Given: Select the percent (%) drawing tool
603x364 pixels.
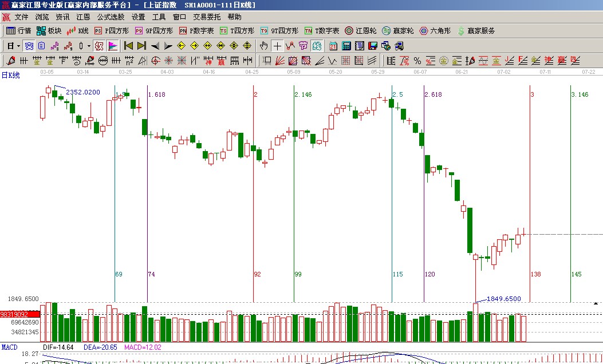Looking at the screenshot, I should click(x=417, y=61).
